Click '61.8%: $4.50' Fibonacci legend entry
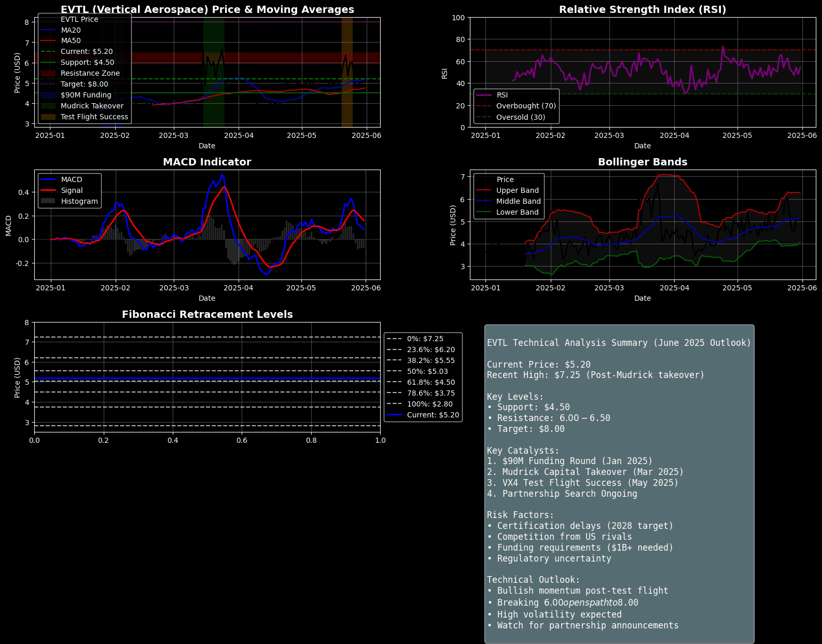The image size is (822, 644). (421, 383)
